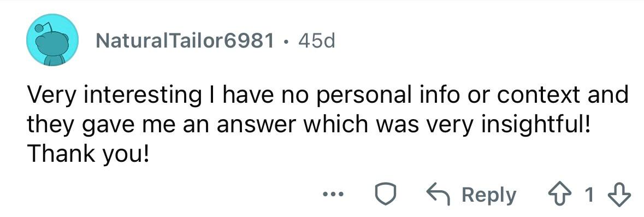Click the vote count number 1
The width and height of the screenshot is (644, 217).
[x=589, y=195]
